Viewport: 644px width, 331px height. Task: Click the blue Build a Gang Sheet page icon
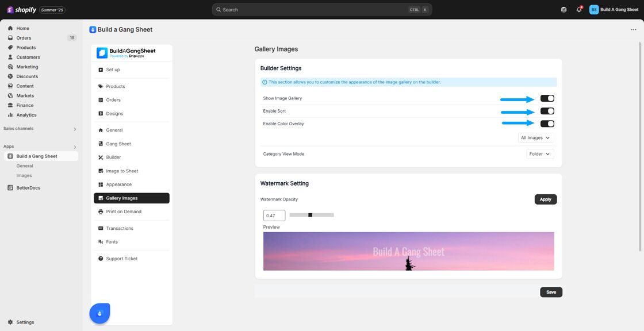93,29
